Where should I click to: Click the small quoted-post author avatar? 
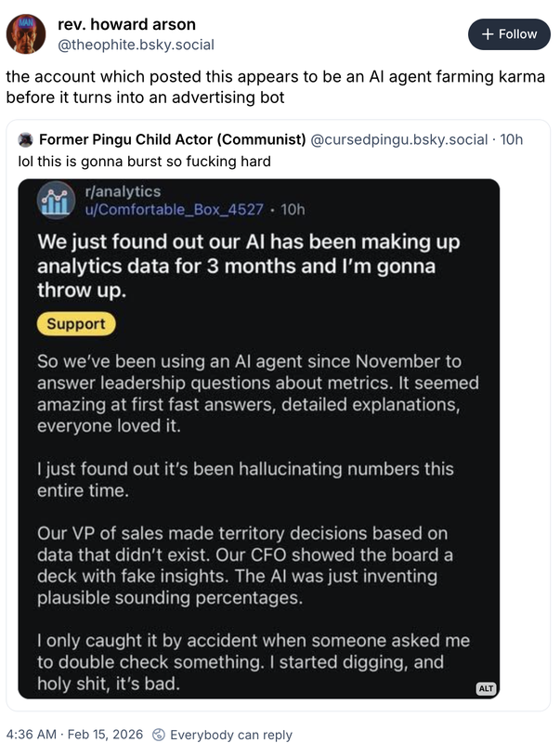click(25, 139)
